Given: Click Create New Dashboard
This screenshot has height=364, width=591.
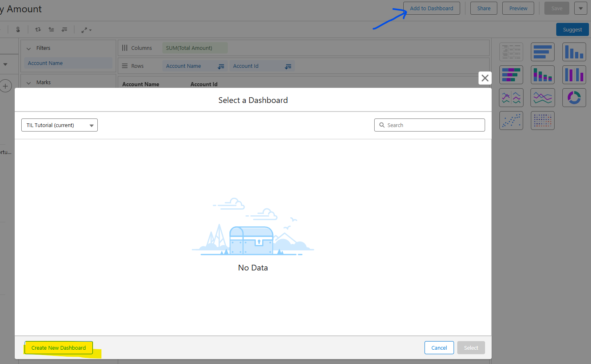Looking at the screenshot, I should [58, 348].
